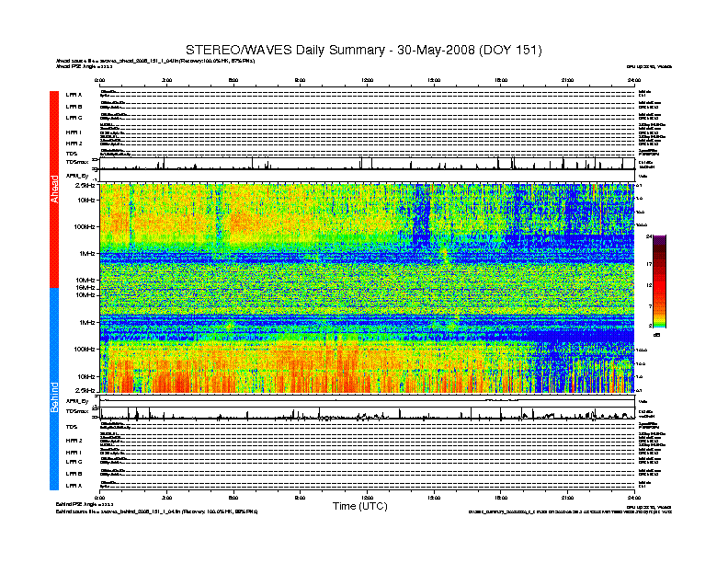Screen dimensions: 728x563
Task: Click the 18:00 tick on the bottom time axis
Action: (501, 498)
